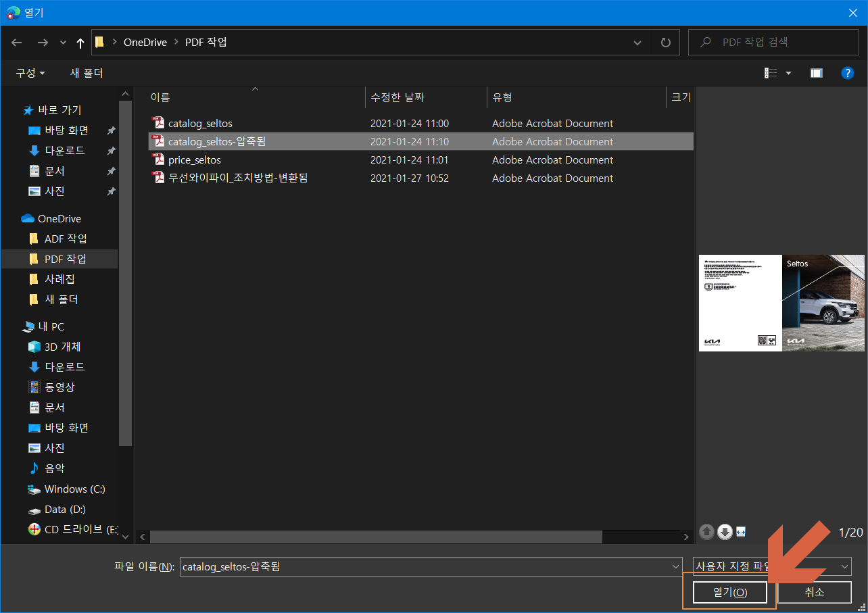Open the 사례집 folder

pos(59,279)
